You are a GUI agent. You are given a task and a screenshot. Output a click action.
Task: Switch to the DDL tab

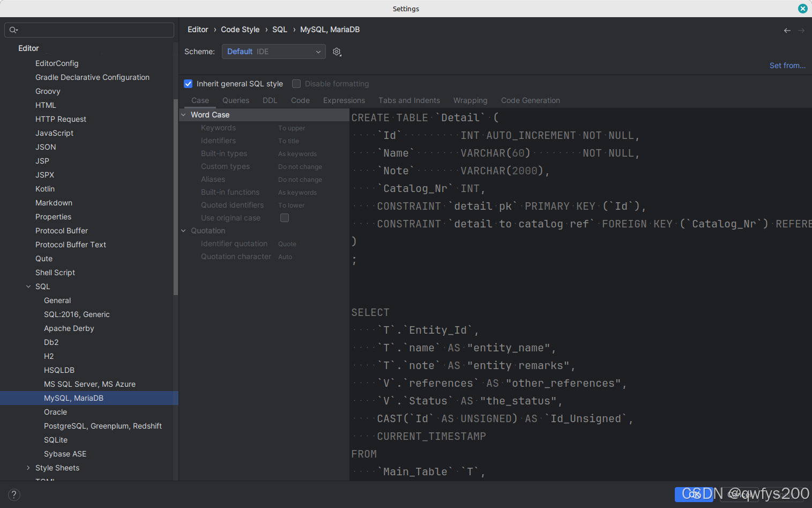[270, 100]
